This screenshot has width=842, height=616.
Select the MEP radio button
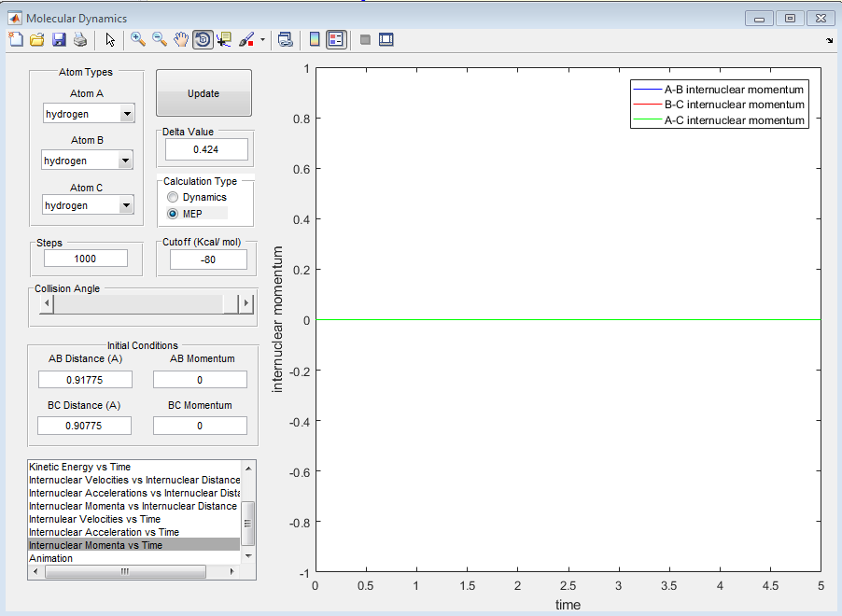(x=173, y=214)
